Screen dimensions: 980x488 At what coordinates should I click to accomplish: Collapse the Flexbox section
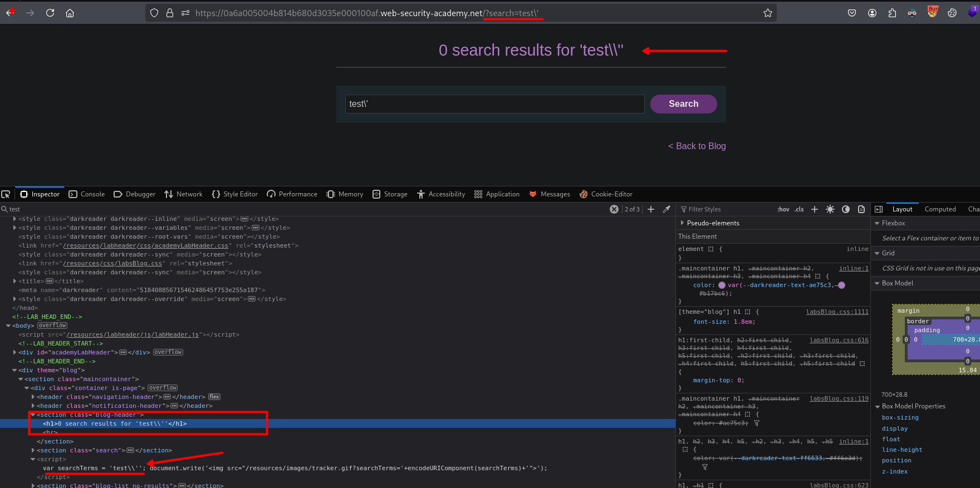878,223
